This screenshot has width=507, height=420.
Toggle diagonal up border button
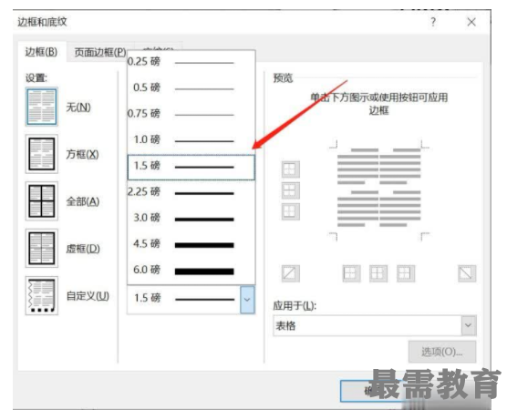[x=291, y=273]
